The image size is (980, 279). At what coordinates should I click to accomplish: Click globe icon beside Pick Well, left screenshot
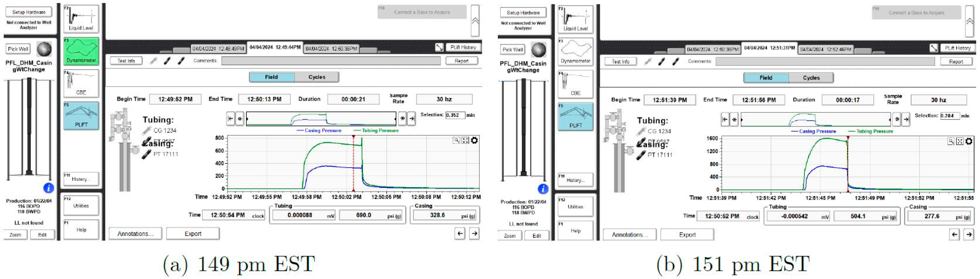tap(44, 49)
